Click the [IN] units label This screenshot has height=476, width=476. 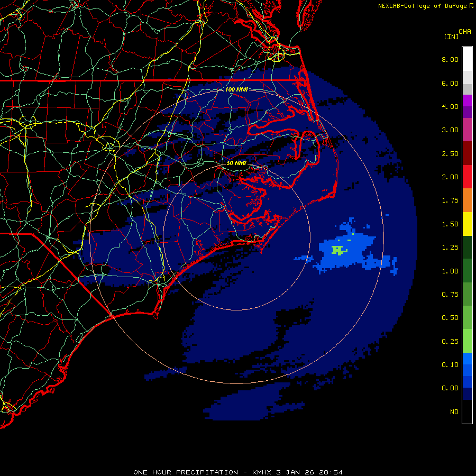click(451, 36)
